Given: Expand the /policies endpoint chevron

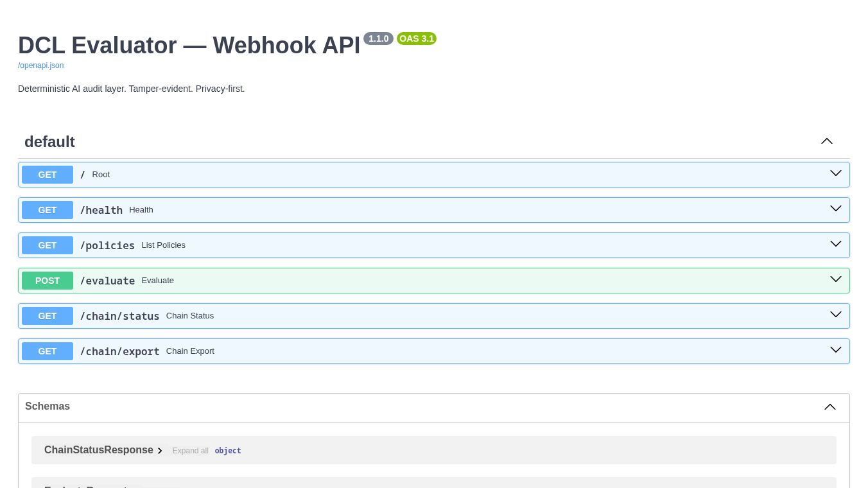Looking at the screenshot, I should click(835, 245).
